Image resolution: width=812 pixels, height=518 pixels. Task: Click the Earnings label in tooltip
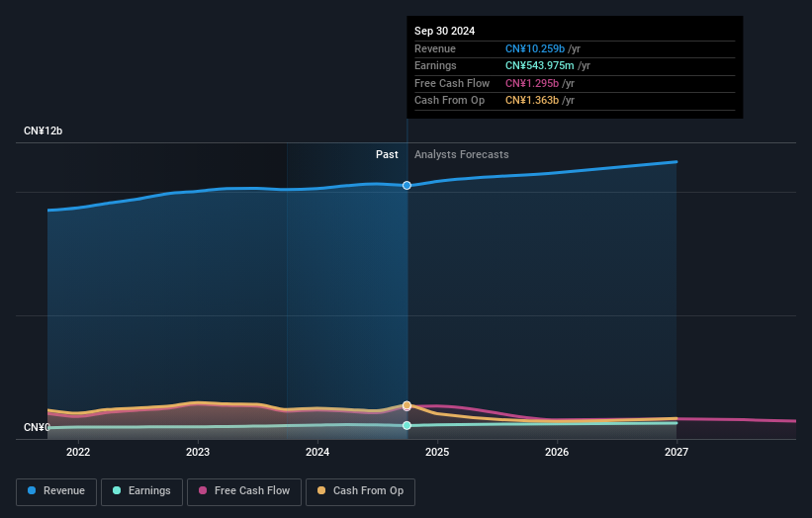coord(435,65)
